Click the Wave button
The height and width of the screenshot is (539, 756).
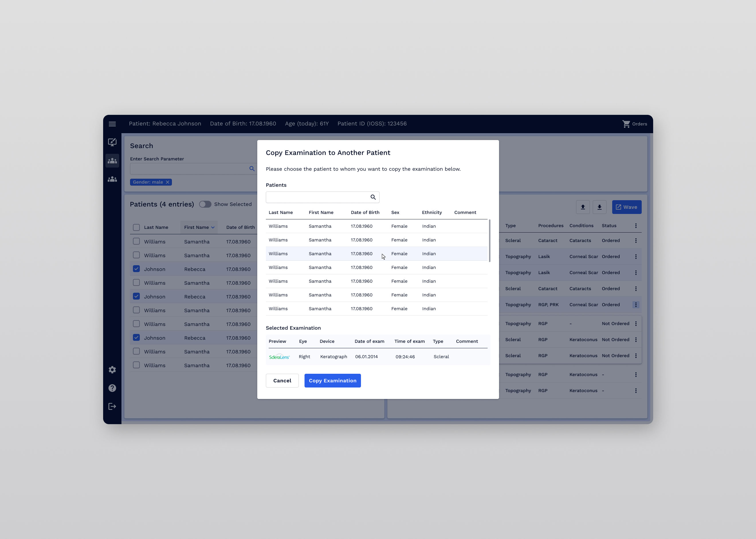(627, 207)
